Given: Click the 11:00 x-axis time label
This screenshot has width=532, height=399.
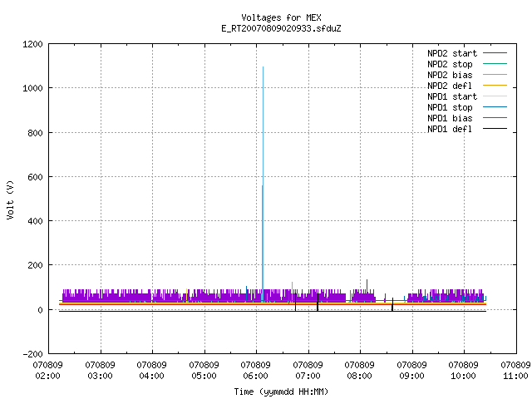Looking at the screenshot, I should [x=515, y=377].
